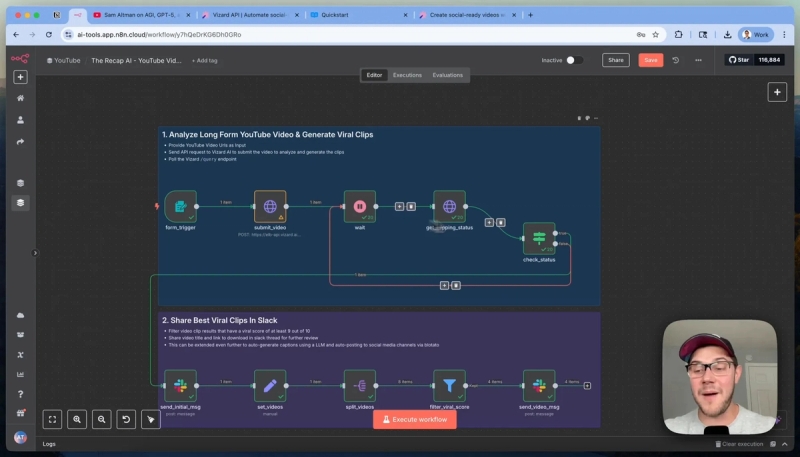Switch to the Editor tab

pyautogui.click(x=374, y=75)
